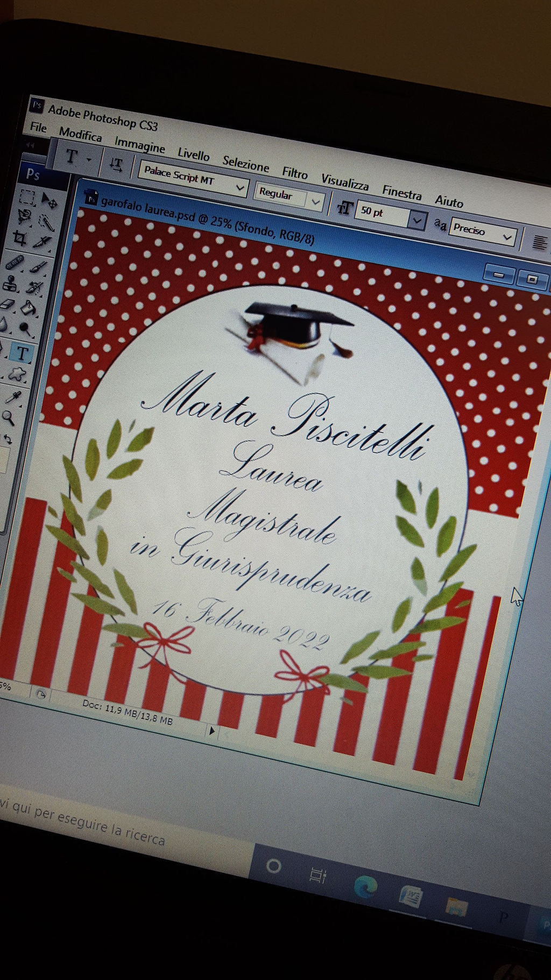Click the status bar info arrow

pyautogui.click(x=212, y=731)
